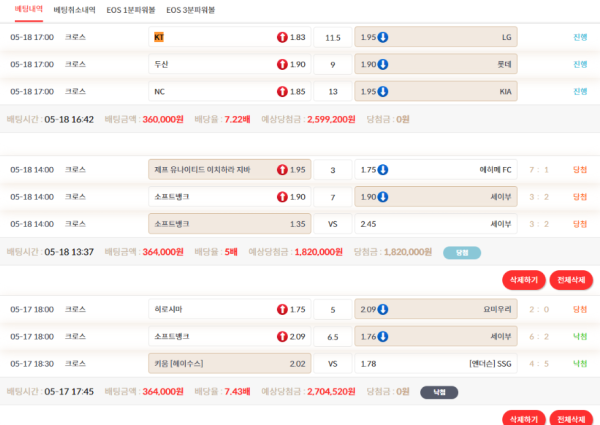Select the 세이부 2.45 cell
The image size is (600, 425).
click(x=436, y=224)
